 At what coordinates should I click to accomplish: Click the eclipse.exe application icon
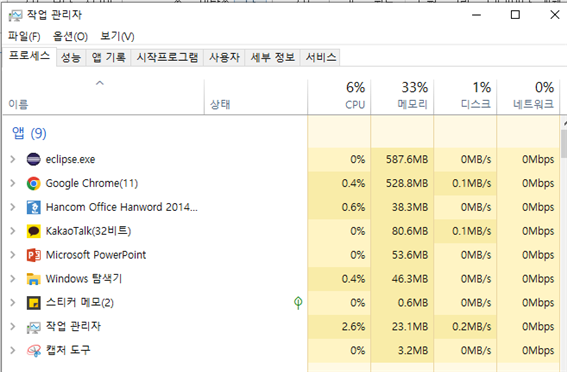tap(34, 159)
